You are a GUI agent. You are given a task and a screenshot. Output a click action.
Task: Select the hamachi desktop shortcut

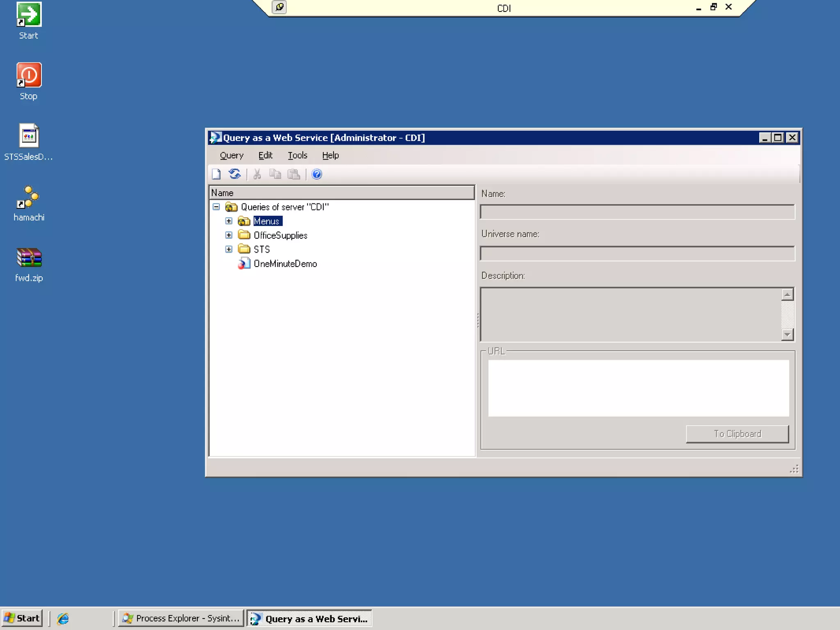click(x=28, y=197)
